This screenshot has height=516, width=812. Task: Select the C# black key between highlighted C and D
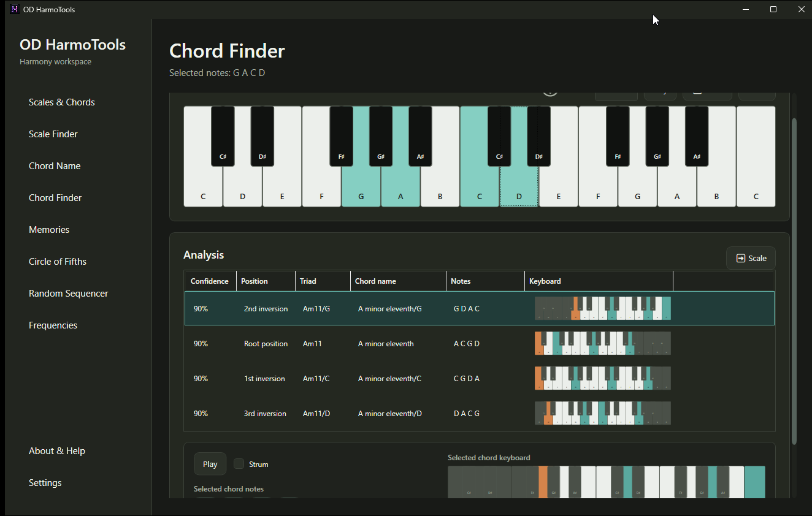499,136
